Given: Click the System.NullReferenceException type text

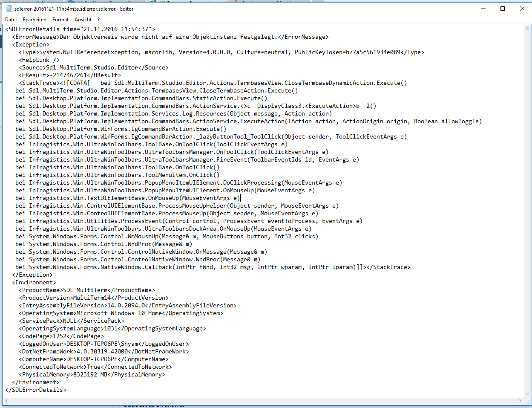Looking at the screenshot, I should (89, 52).
